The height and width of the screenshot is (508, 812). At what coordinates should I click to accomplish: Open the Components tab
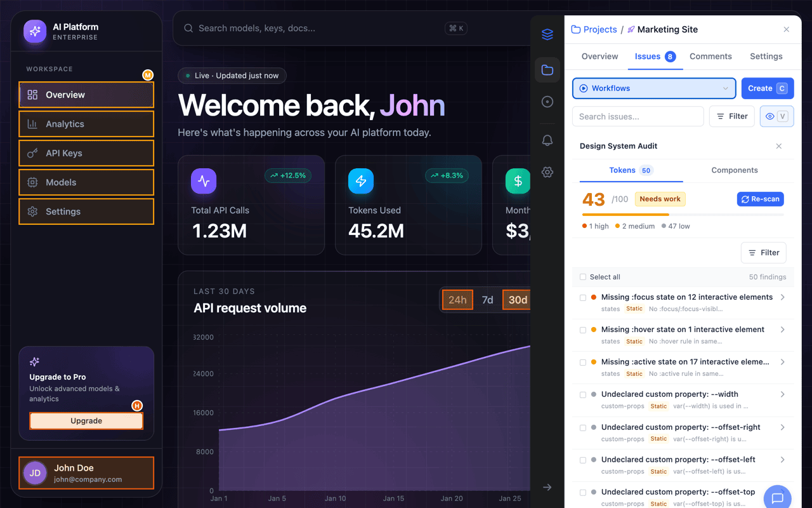click(735, 170)
